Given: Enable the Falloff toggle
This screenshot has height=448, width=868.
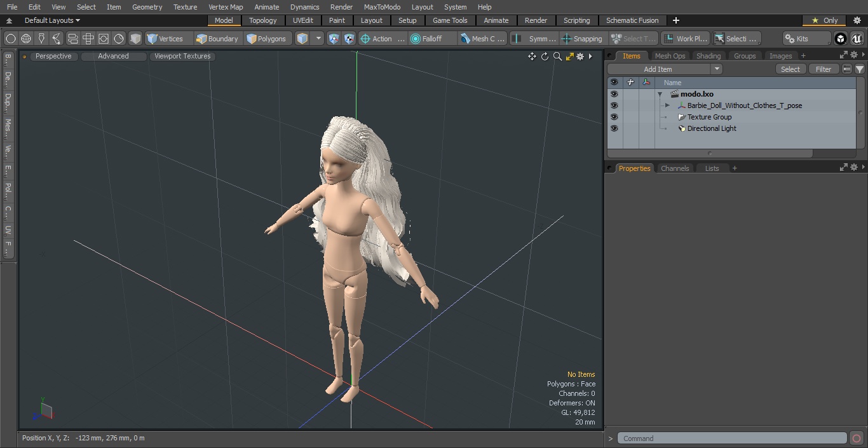Looking at the screenshot, I should 433,39.
